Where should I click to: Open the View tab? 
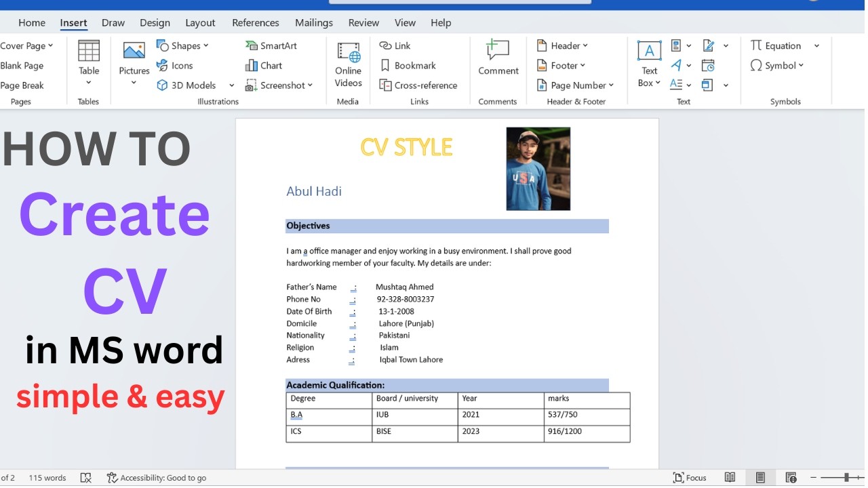[x=405, y=22]
